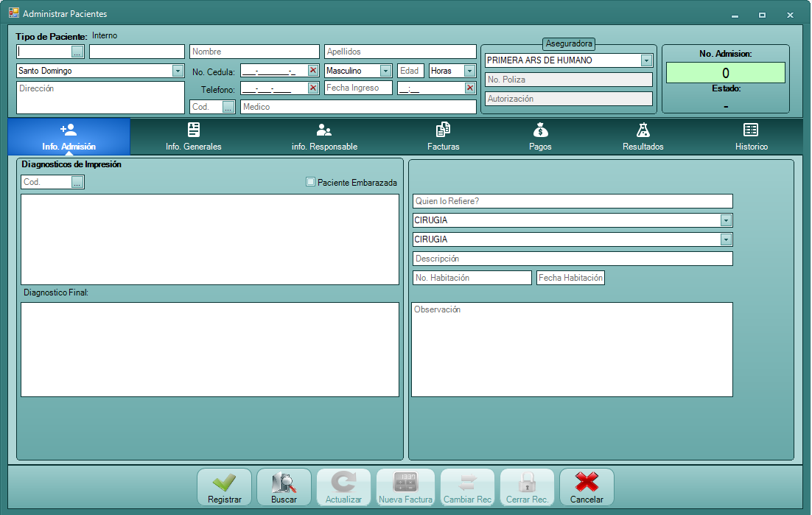Expand the Santo Domingo city dropdown
The image size is (812, 515).
click(x=178, y=71)
